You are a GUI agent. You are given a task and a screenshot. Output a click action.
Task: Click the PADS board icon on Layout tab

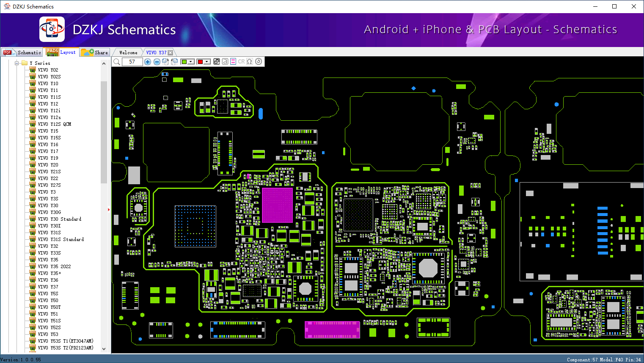52,52
